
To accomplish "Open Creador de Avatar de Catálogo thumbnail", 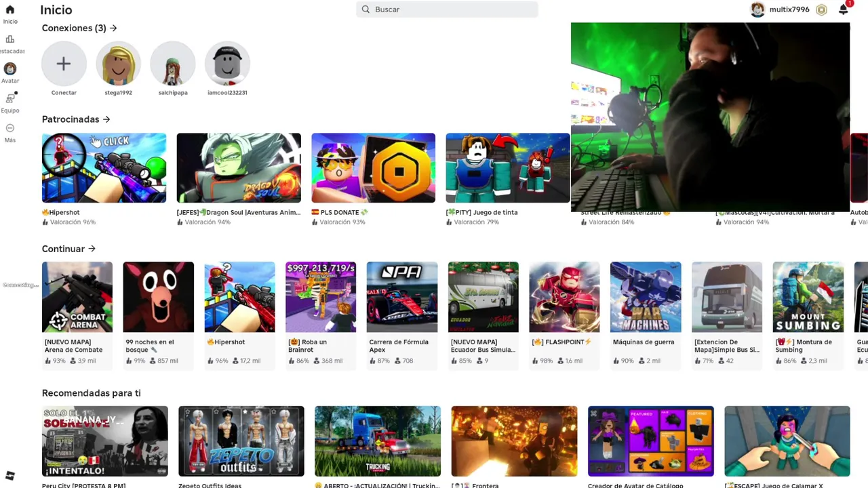I will [651, 441].
